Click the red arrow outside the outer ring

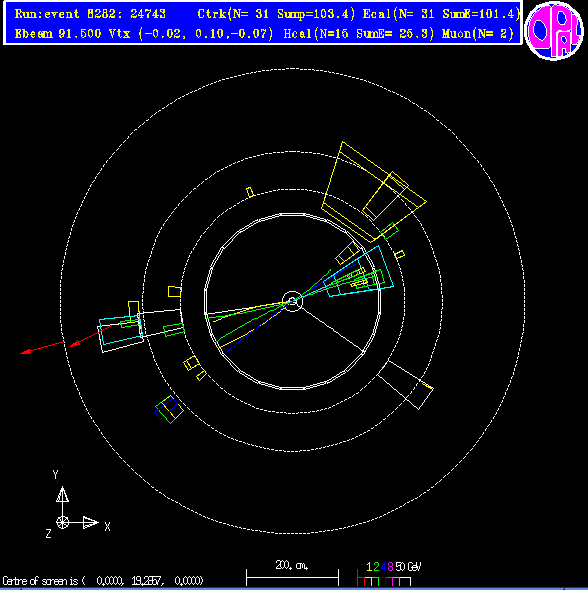pyautogui.click(x=43, y=348)
